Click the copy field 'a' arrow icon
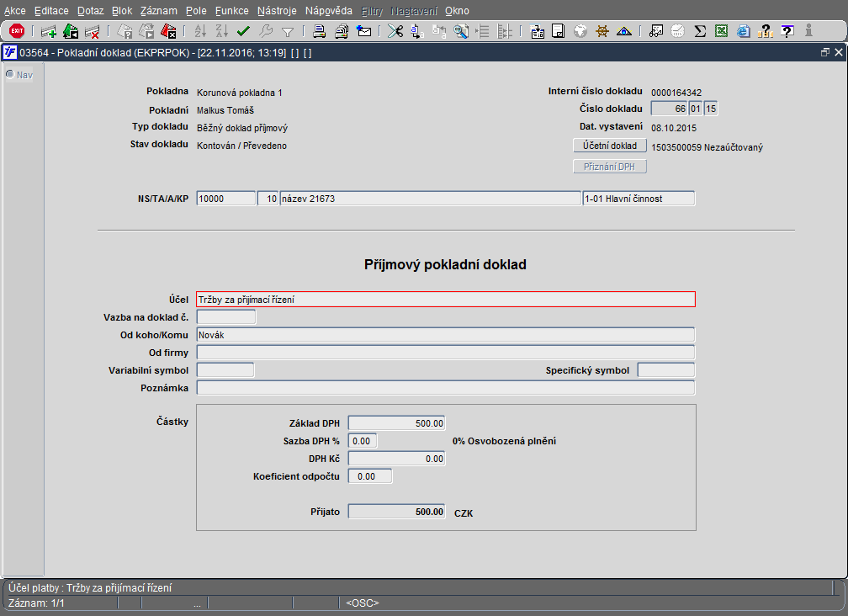Image resolution: width=848 pixels, height=616 pixels. pyautogui.click(x=417, y=31)
